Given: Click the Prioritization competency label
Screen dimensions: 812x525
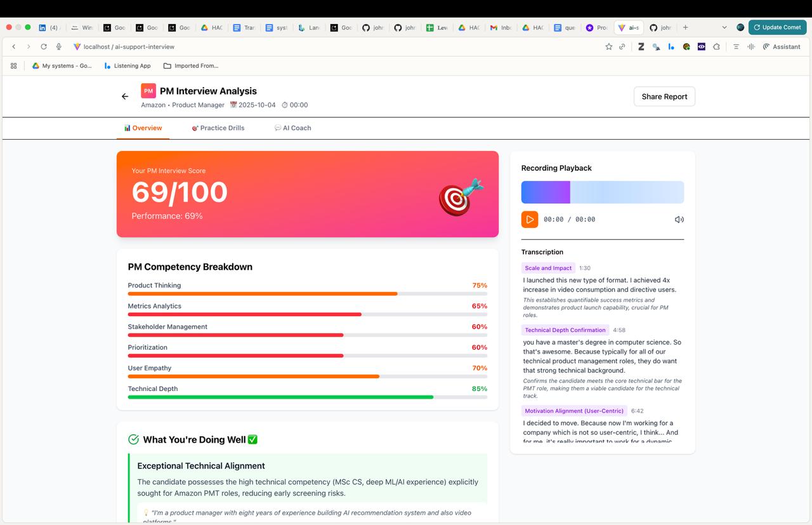Looking at the screenshot, I should coord(148,347).
